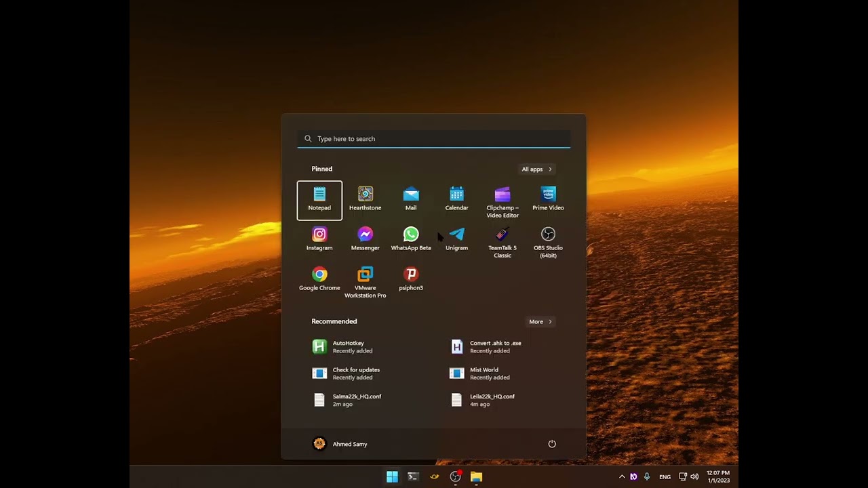The width and height of the screenshot is (868, 488).
Task: Open Notepad from pinned apps
Action: (x=319, y=200)
